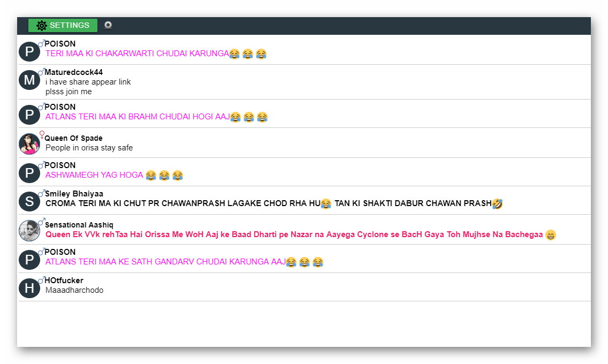
Task: Click the female gender symbol by Queen Of Spade
Action: tap(42, 134)
